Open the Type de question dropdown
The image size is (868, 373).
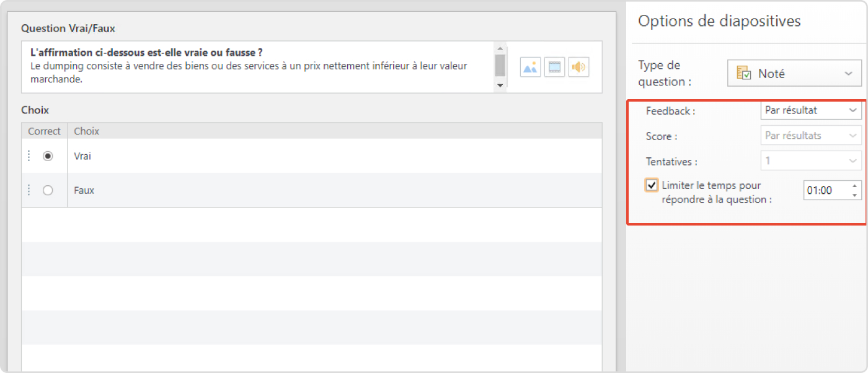click(x=794, y=73)
